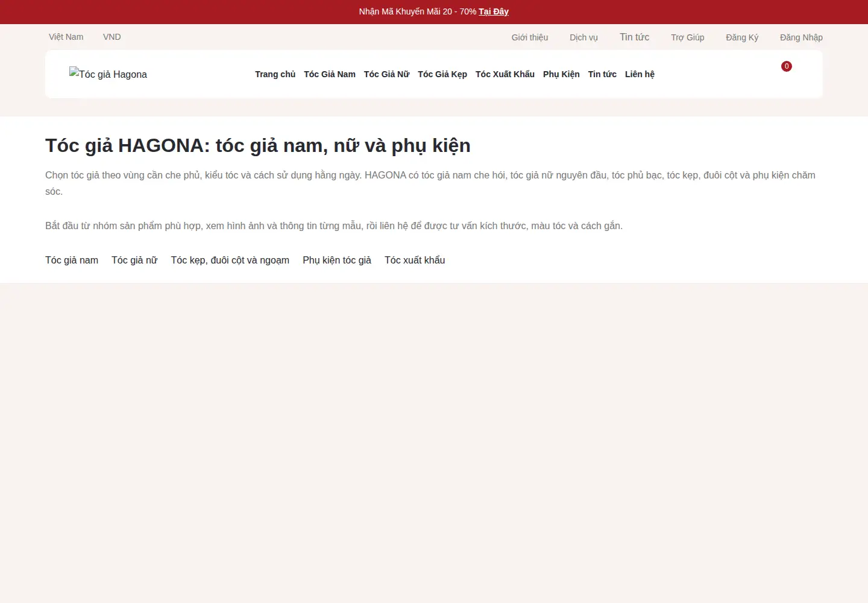Open the Việt Nam country selector
Screen dimensions: 868x603
pyautogui.click(x=66, y=37)
